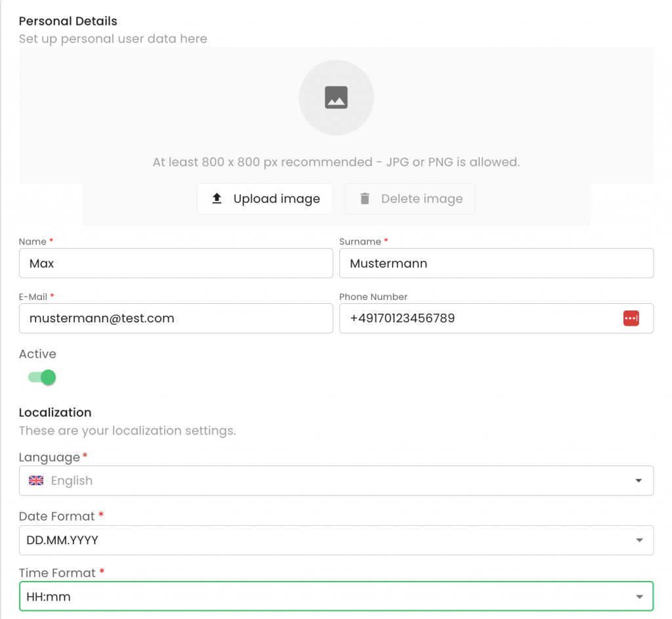This screenshot has width=672, height=619.
Task: Click the Localization section heading
Action: [55, 412]
